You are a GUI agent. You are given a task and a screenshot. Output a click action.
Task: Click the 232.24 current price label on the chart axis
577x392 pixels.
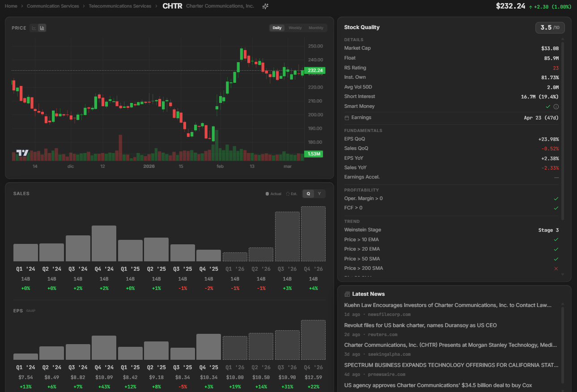tap(315, 71)
